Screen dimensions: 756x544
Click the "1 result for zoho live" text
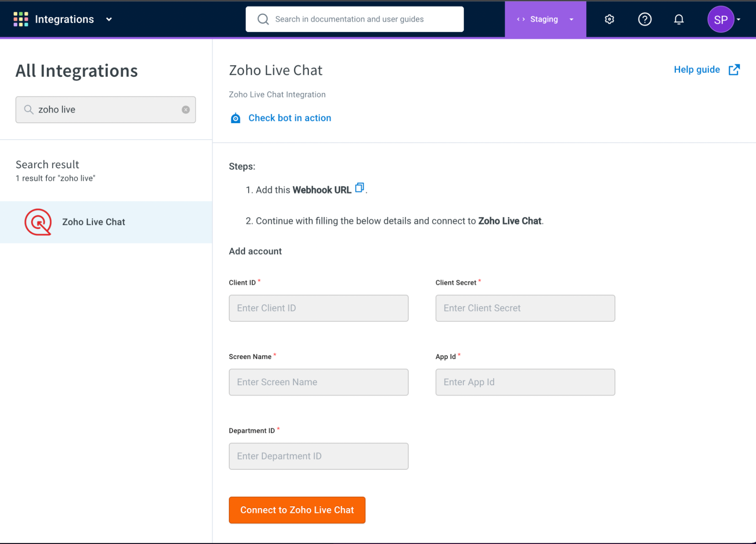tap(55, 178)
